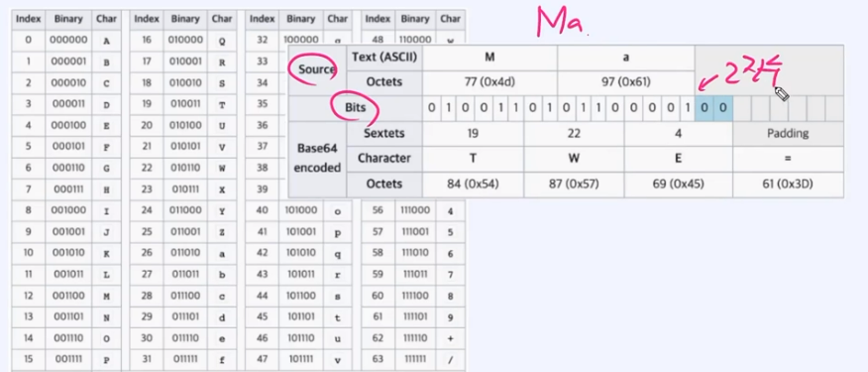Select binary value '000111'
The image size is (868, 372).
[x=68, y=189]
